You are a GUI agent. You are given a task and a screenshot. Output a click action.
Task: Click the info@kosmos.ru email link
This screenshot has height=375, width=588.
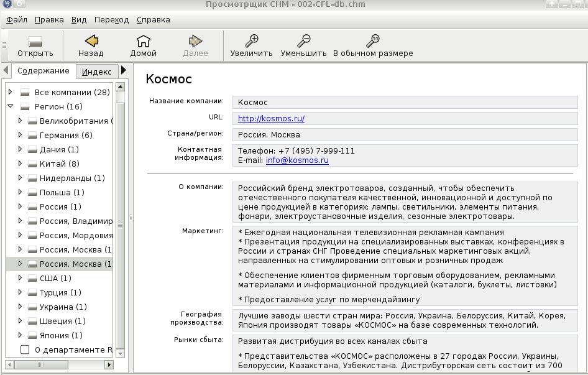[x=297, y=160]
